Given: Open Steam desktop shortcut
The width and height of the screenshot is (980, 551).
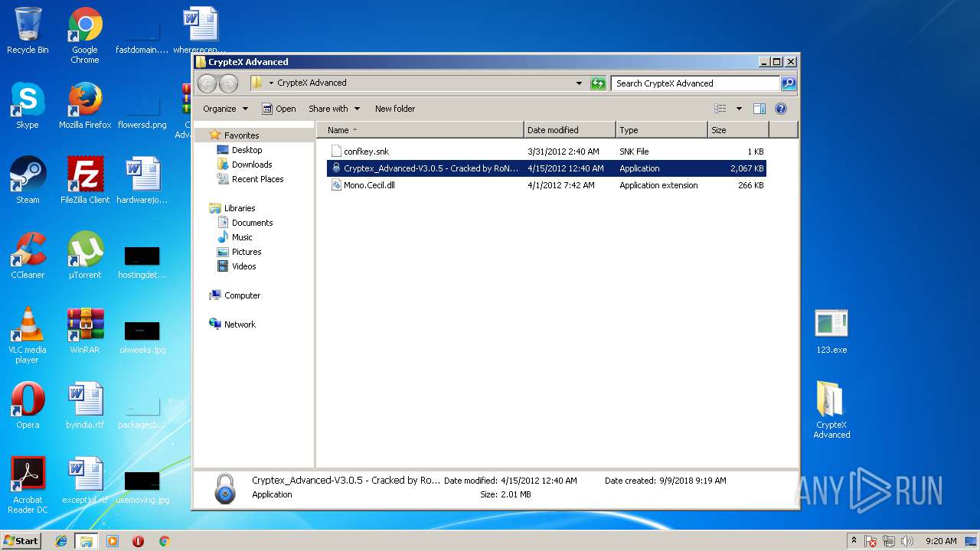Looking at the screenshot, I should (x=28, y=181).
